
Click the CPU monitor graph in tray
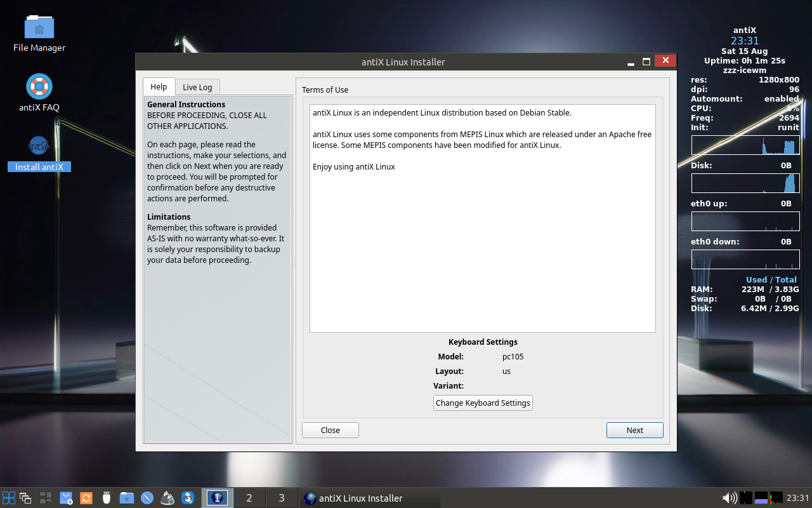pyautogui.click(x=776, y=498)
